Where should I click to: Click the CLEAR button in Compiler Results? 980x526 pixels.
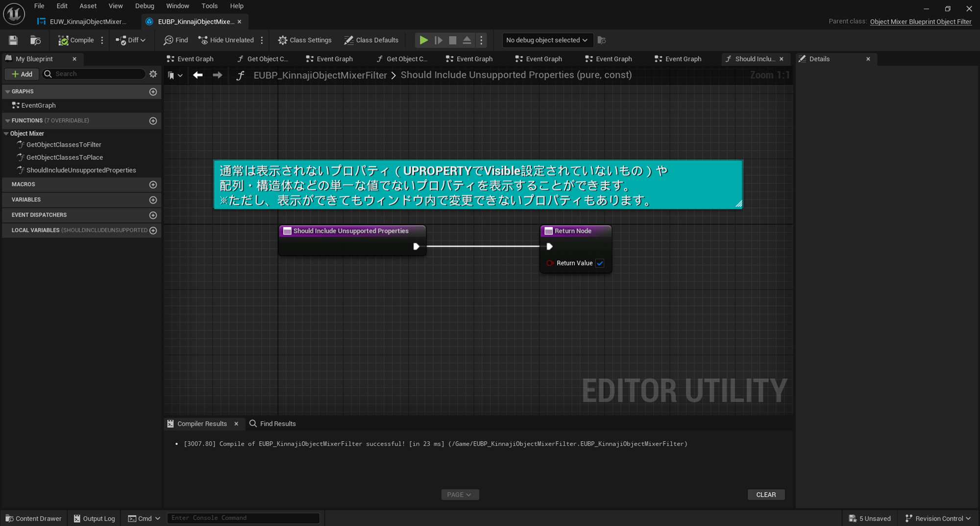(x=766, y=495)
